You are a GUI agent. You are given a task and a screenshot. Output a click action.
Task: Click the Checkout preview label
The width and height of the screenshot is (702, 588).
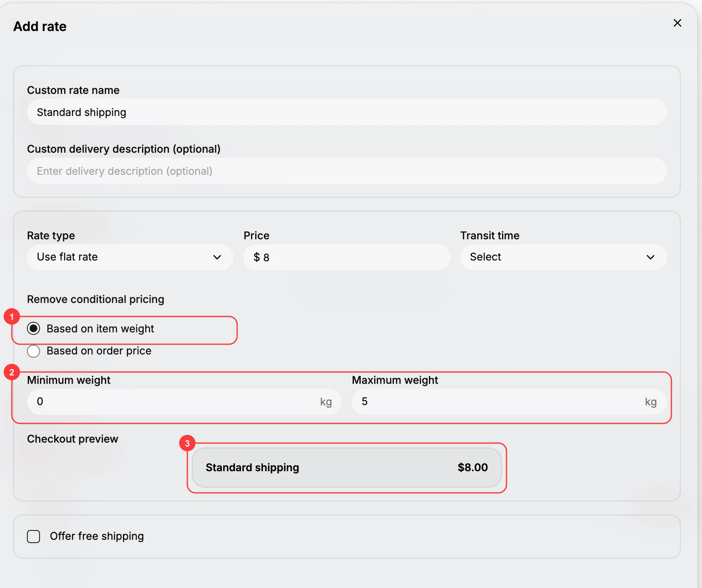pyautogui.click(x=73, y=439)
